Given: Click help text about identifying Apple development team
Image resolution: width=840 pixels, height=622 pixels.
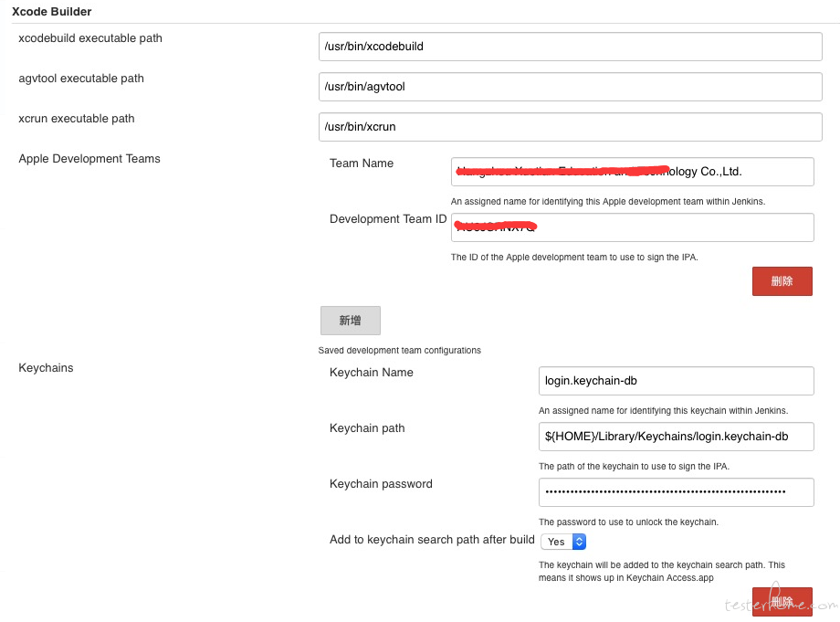Looking at the screenshot, I should point(608,202).
